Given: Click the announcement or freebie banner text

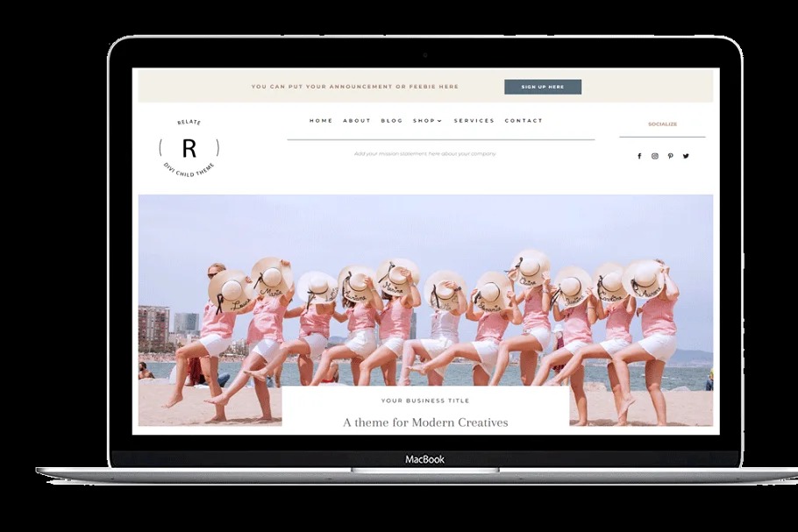Looking at the screenshot, I should coord(354,87).
